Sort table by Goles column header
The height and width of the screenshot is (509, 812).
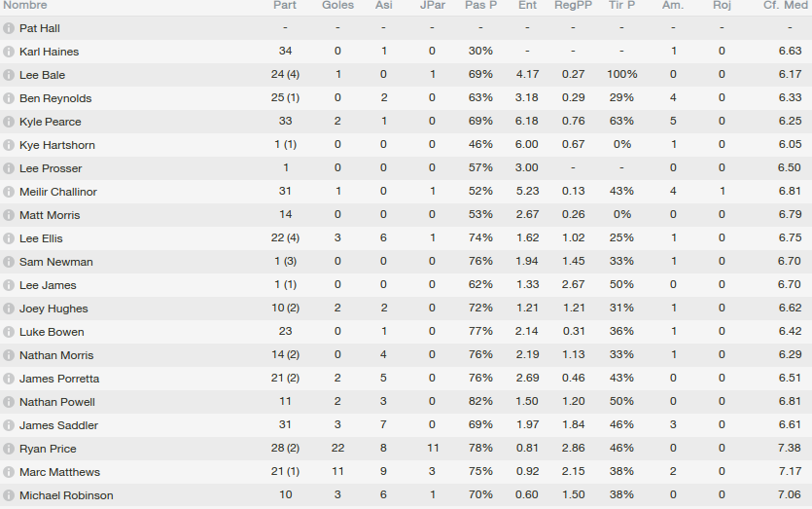pyautogui.click(x=337, y=6)
